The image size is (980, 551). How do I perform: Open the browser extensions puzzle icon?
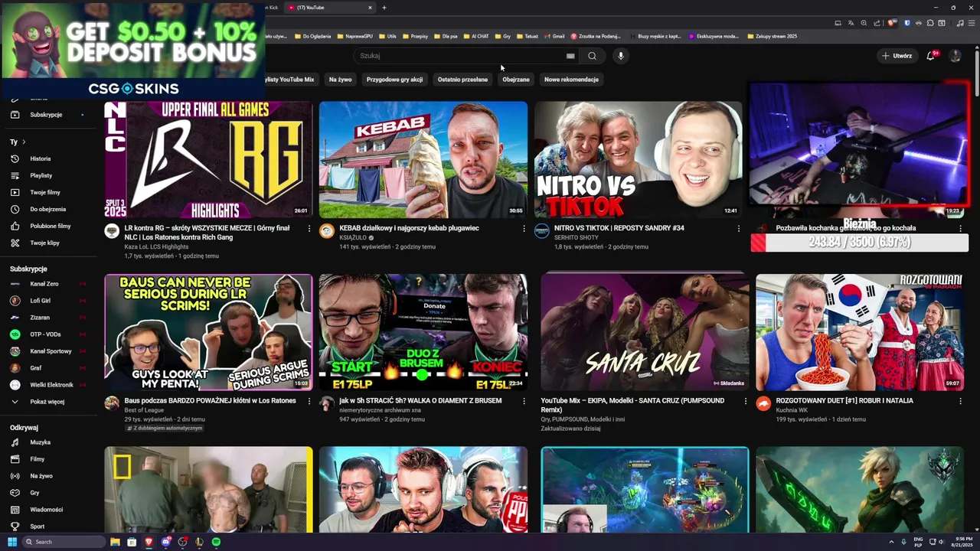[930, 23]
